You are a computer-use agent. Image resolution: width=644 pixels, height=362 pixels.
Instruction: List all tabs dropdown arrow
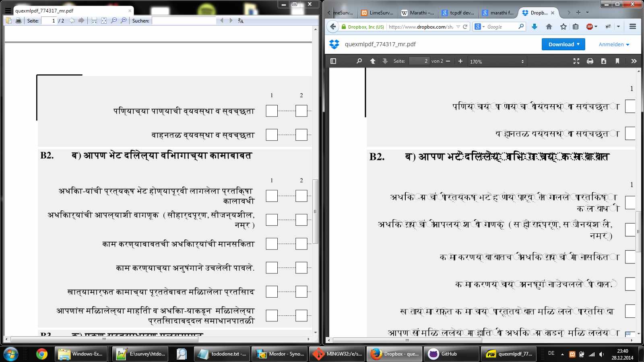point(588,12)
